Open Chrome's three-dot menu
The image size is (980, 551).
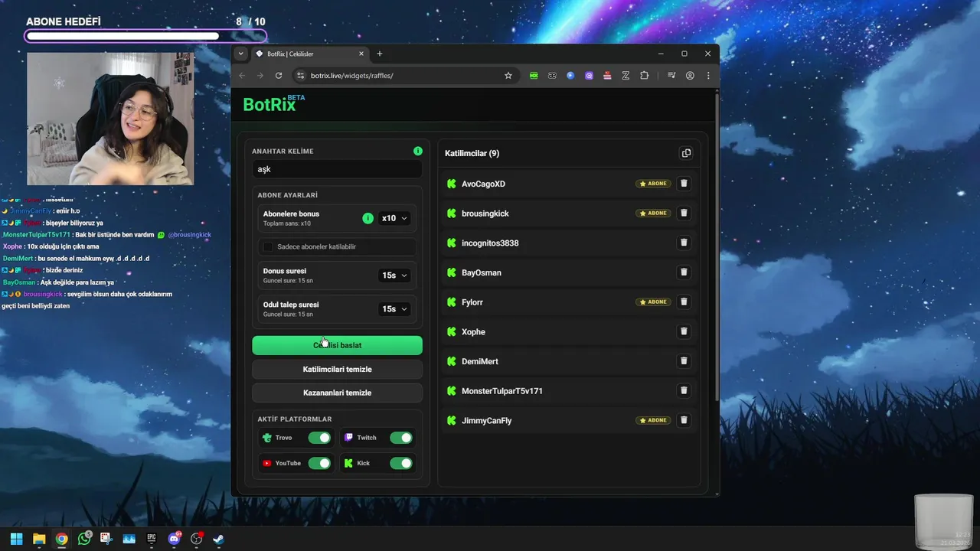[x=708, y=76]
